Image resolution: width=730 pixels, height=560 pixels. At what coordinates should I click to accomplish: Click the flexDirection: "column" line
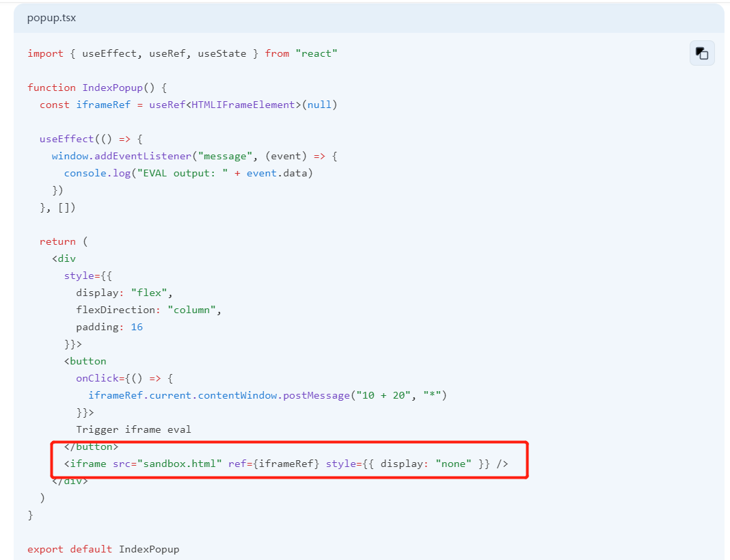tap(148, 310)
